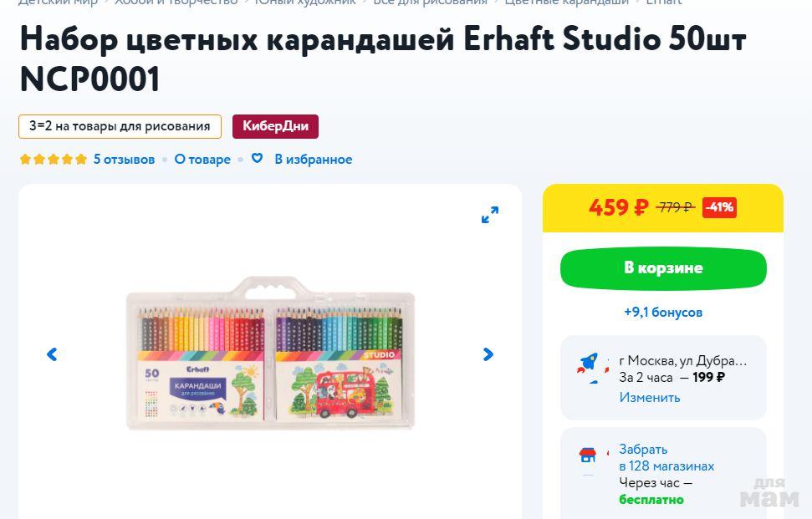
Task: Jump to О товаре section
Action: coord(202,160)
